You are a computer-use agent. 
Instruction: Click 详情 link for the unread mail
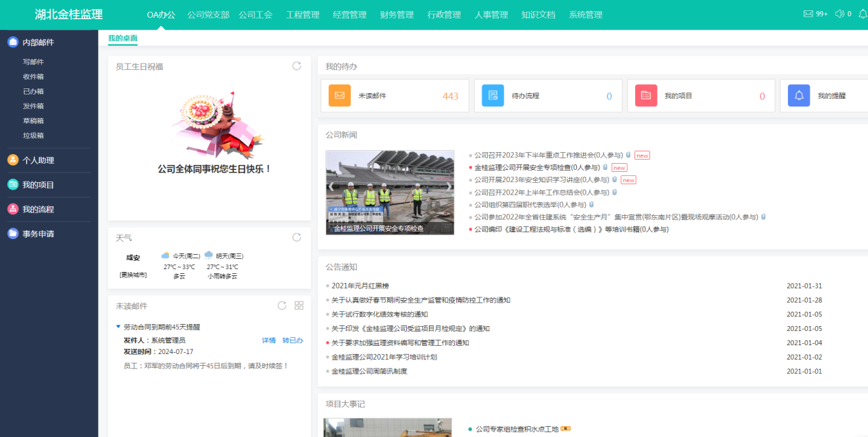click(x=269, y=340)
